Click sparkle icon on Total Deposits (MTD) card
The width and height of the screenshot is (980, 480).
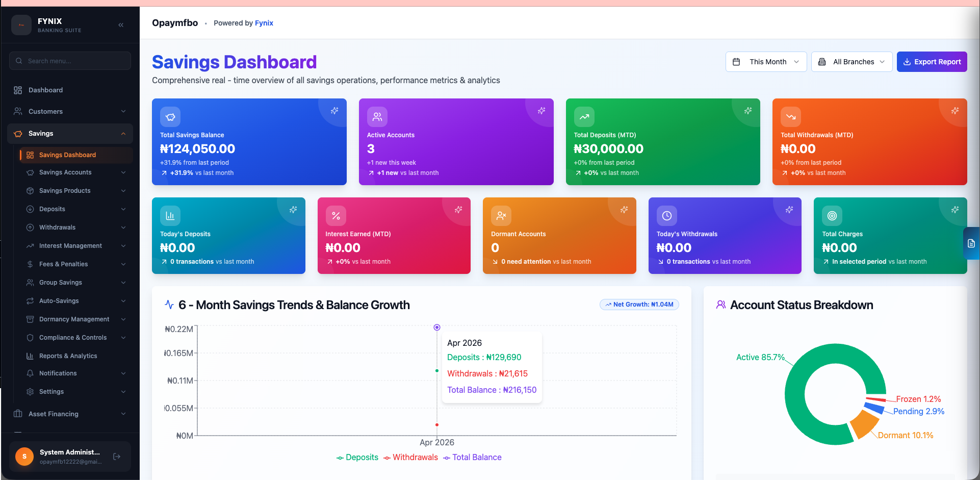click(748, 110)
